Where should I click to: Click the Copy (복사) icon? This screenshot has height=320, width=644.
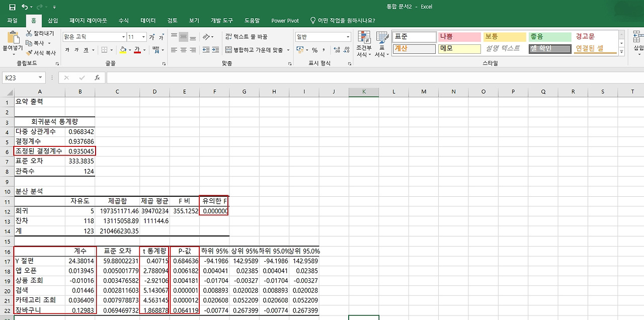(29, 43)
